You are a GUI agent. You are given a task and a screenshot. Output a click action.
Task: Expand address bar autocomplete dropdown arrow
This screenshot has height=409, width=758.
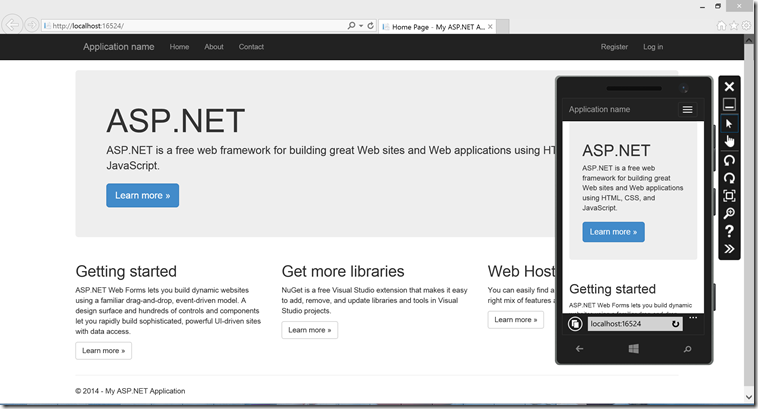(x=361, y=26)
